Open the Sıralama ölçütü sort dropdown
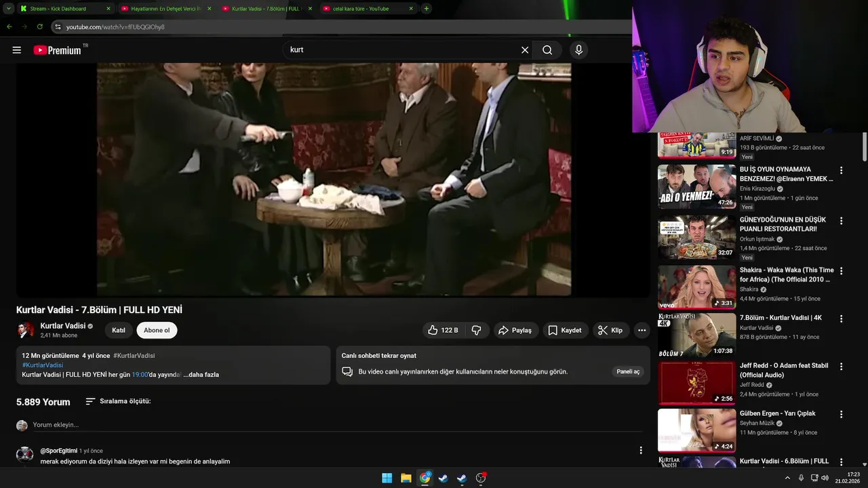The height and width of the screenshot is (488, 868). (118, 401)
